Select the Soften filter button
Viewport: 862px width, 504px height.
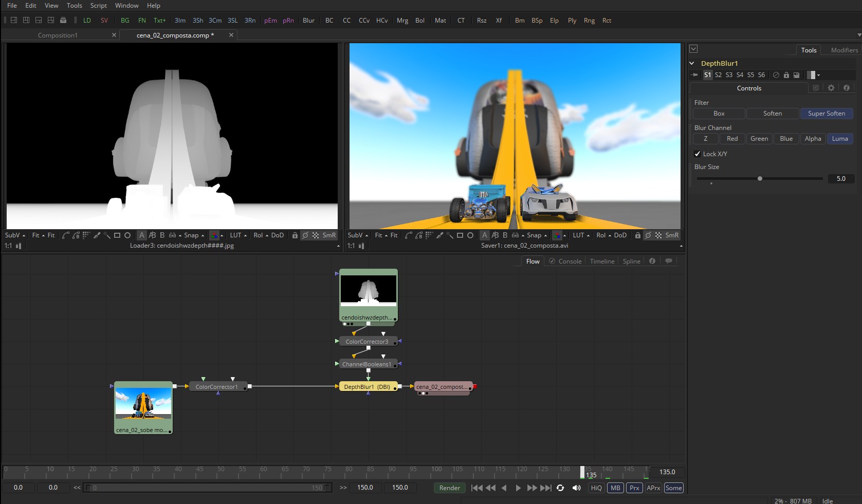(773, 114)
